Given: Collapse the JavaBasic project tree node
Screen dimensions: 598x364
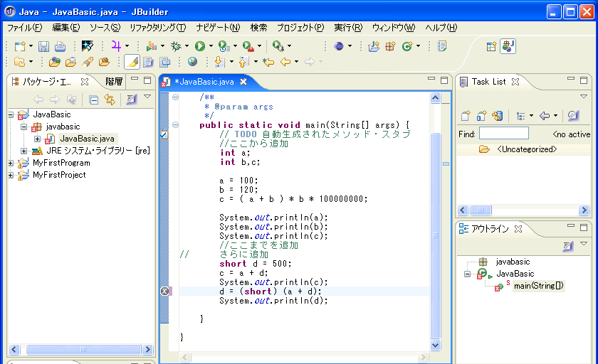Looking at the screenshot, I should pos(12,114).
